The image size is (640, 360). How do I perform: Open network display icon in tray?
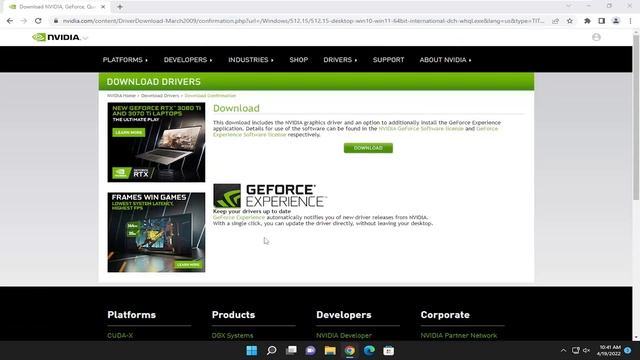tap(576, 351)
